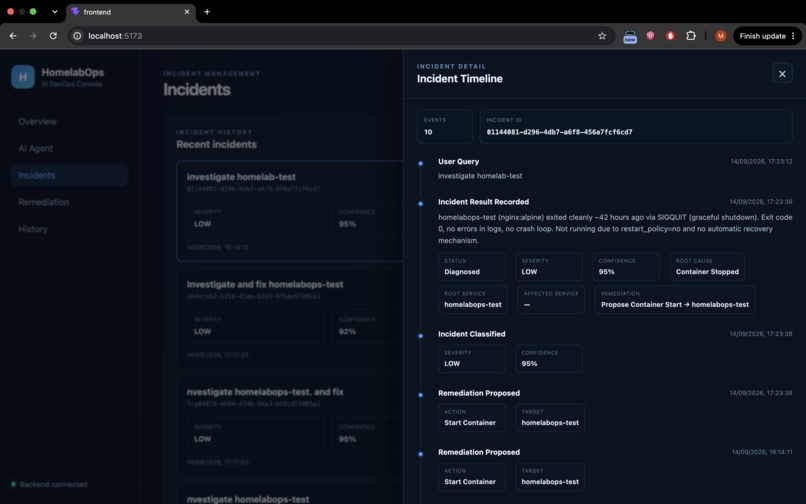Click 'investigate homelab-test' query text
Viewport: 806px width, 504px height.
coord(480,176)
